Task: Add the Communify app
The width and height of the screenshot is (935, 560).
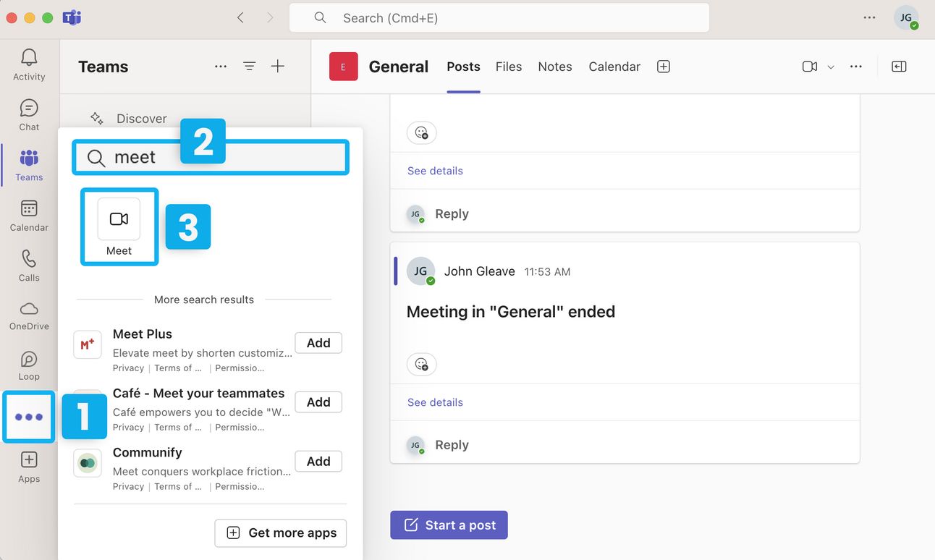Action: (318, 462)
